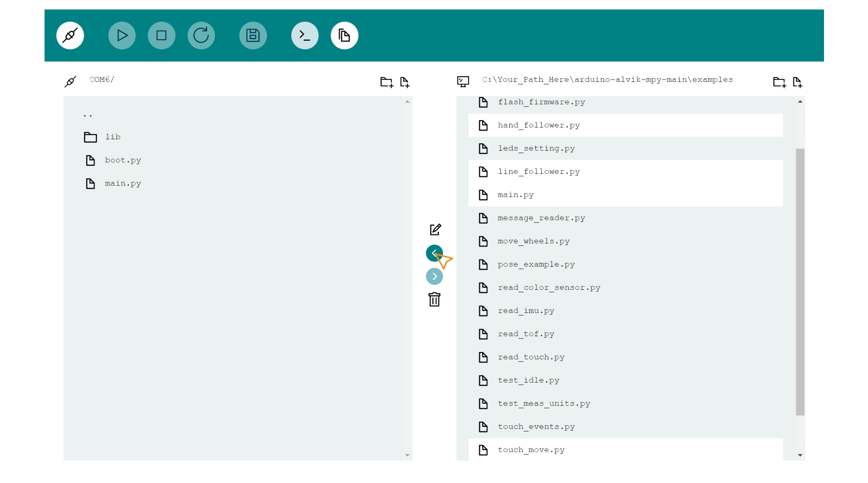Open the lib folder on the board
This screenshot has height=483, width=868.
tap(113, 137)
